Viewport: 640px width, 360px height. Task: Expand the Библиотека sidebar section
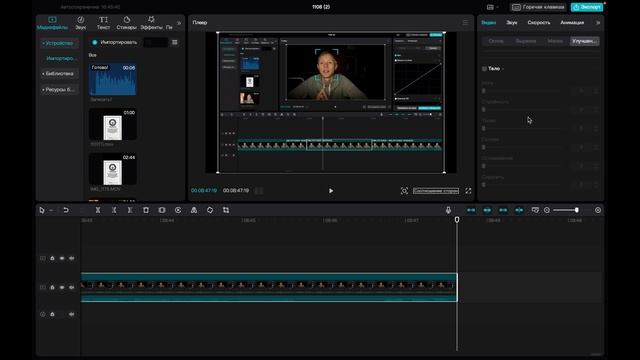tap(59, 74)
